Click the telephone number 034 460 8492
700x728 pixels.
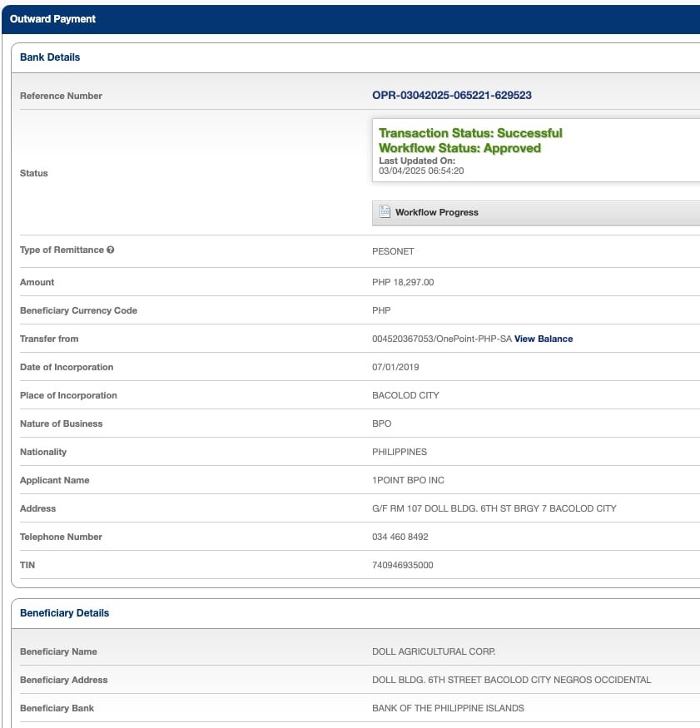(400, 537)
